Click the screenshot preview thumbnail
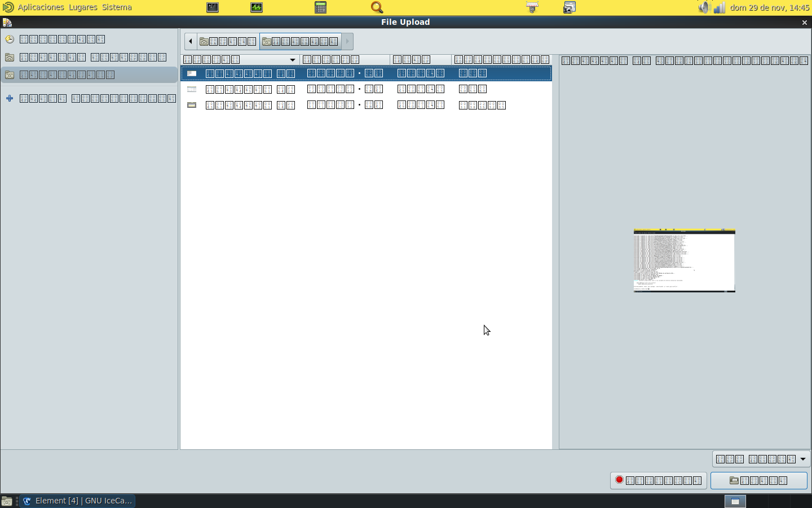Screen dimensions: 812x508 684,260
